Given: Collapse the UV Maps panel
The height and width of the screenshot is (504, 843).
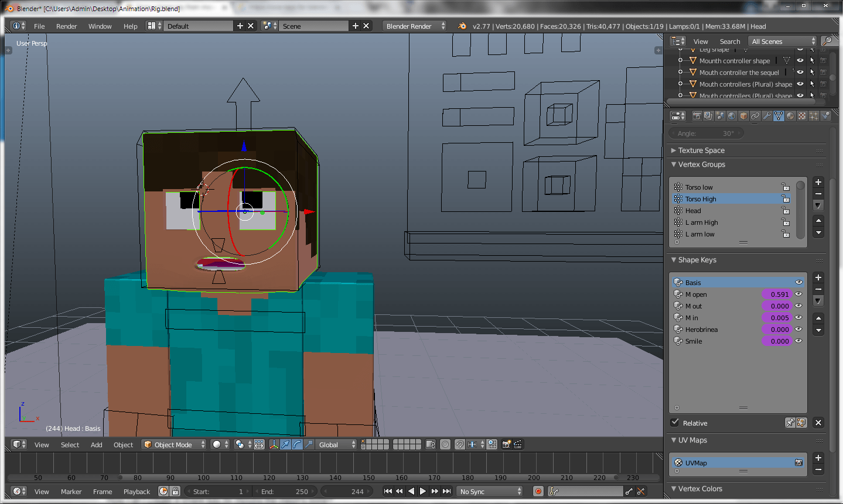Looking at the screenshot, I should pos(674,440).
